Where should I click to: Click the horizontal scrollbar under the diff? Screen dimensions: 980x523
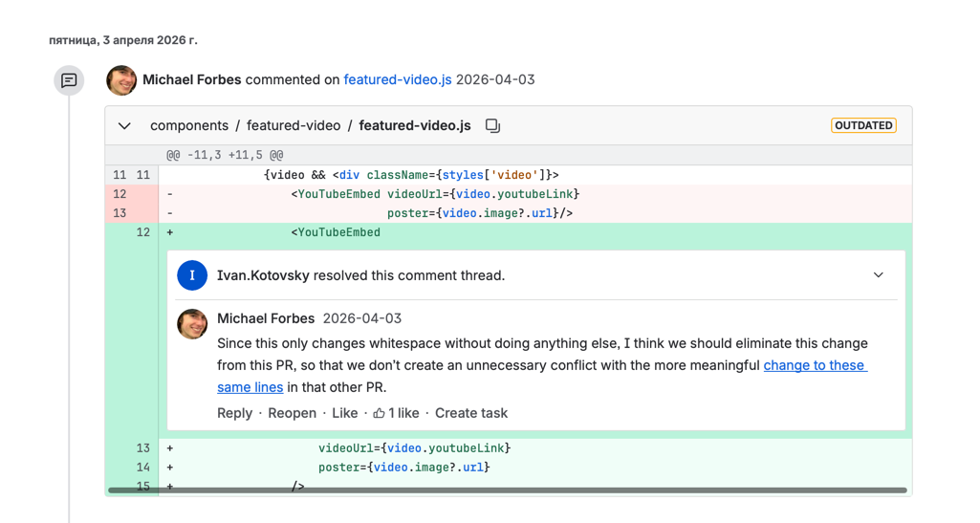507,490
